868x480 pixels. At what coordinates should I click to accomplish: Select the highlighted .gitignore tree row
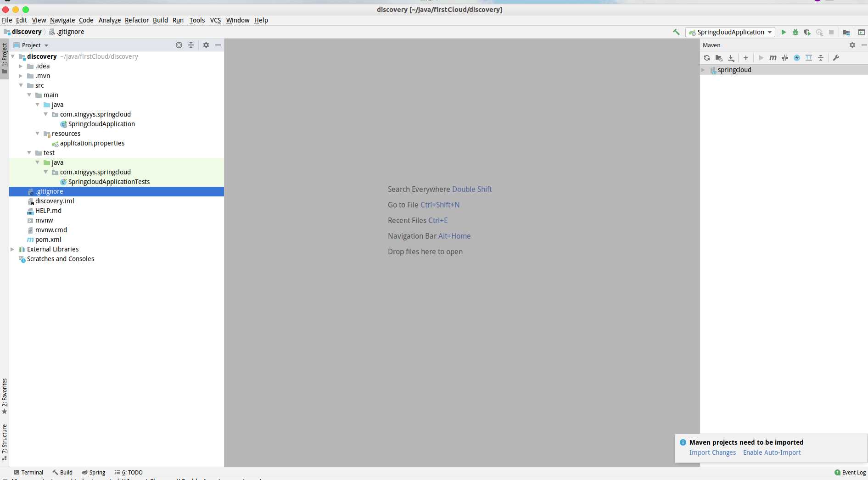117,191
